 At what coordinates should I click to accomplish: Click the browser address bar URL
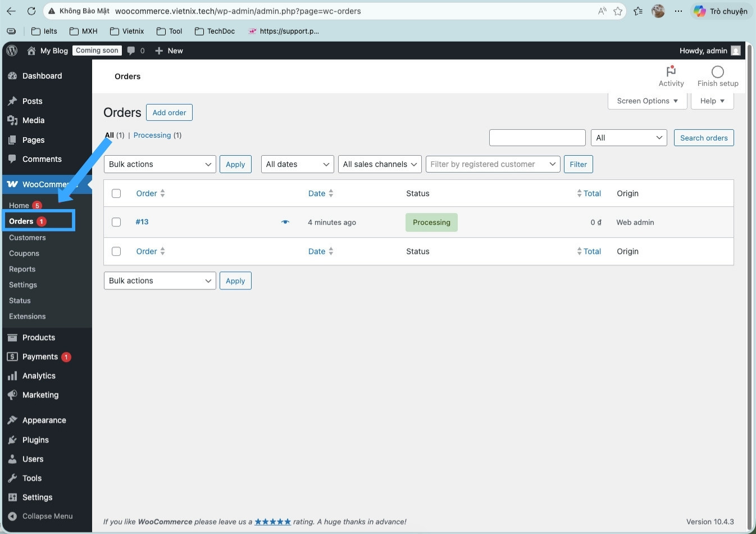point(238,11)
